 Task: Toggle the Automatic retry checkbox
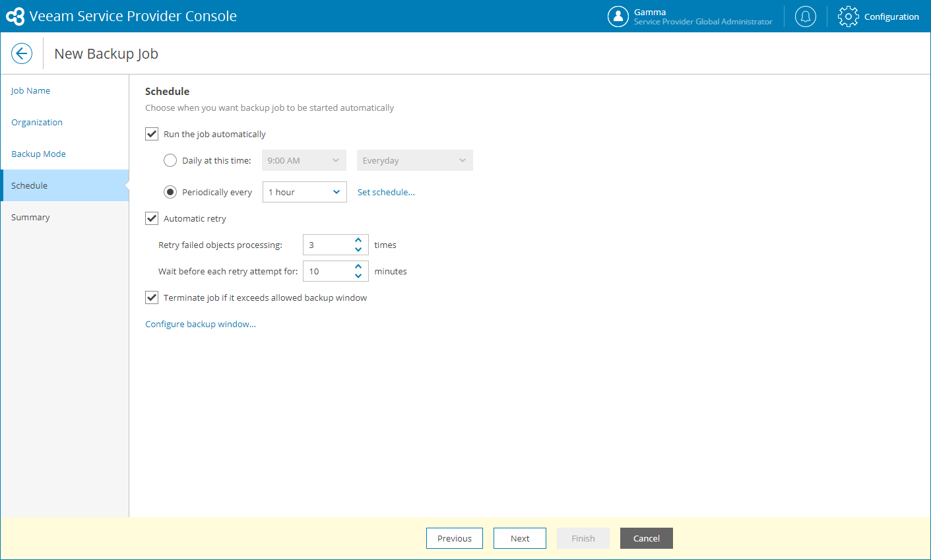(x=152, y=218)
